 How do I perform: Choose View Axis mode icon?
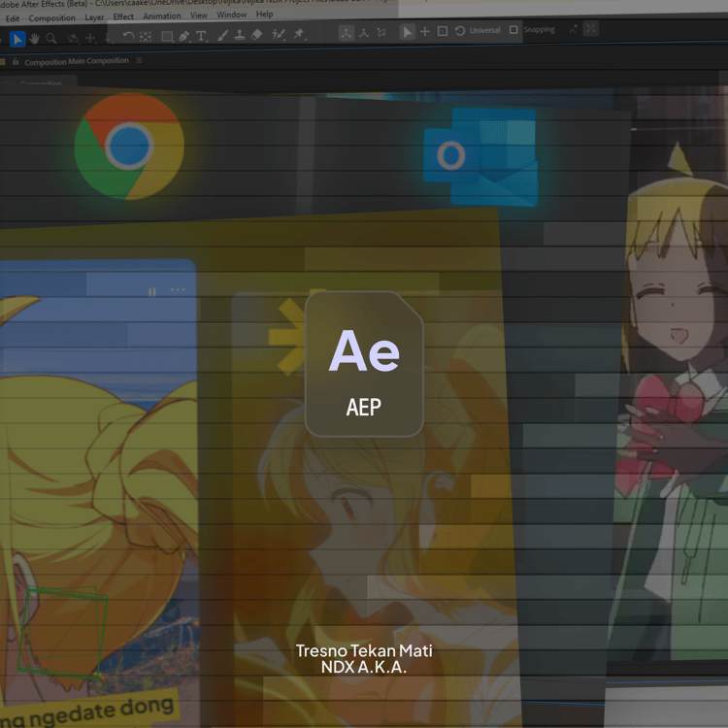click(381, 32)
